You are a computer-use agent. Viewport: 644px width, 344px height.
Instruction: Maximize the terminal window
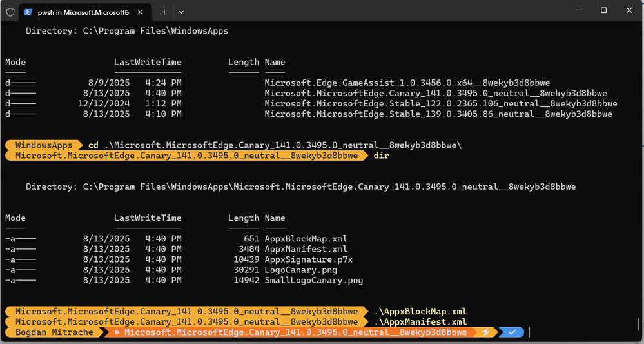pyautogui.click(x=603, y=10)
